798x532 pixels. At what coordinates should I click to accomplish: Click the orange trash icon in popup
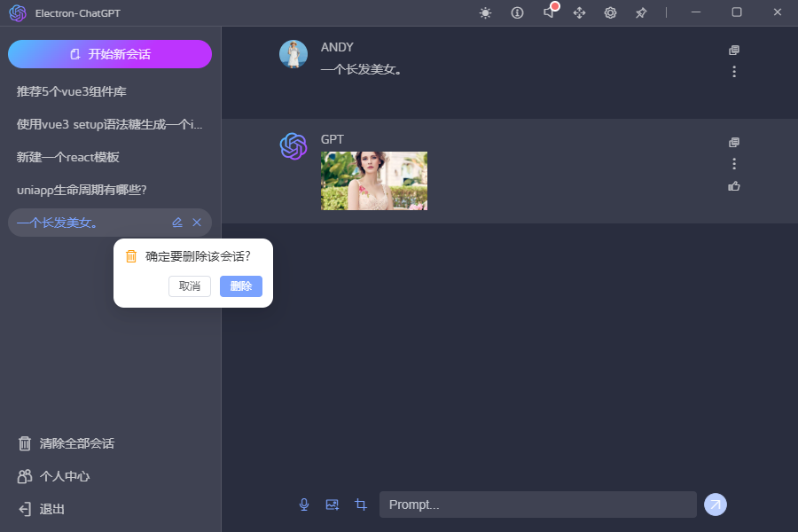(131, 256)
